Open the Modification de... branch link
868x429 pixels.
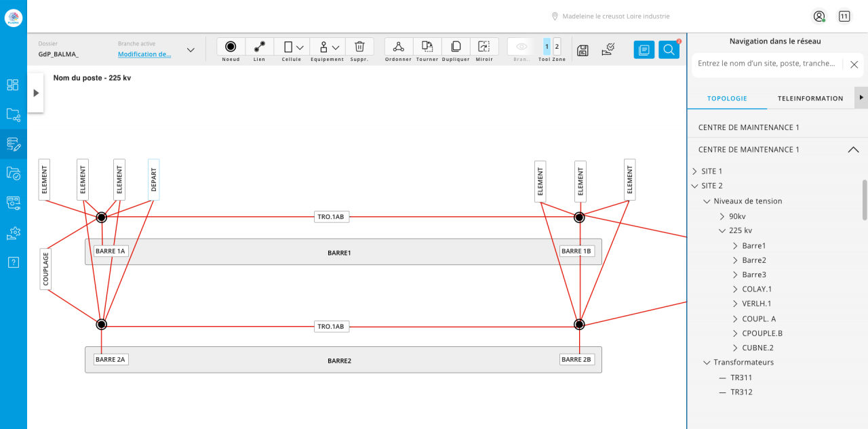click(144, 54)
